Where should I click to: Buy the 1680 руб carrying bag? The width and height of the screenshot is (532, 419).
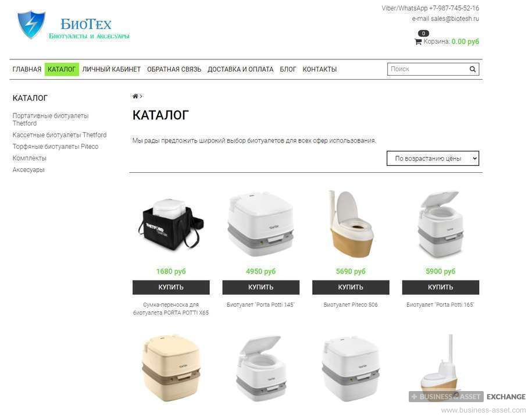[171, 287]
